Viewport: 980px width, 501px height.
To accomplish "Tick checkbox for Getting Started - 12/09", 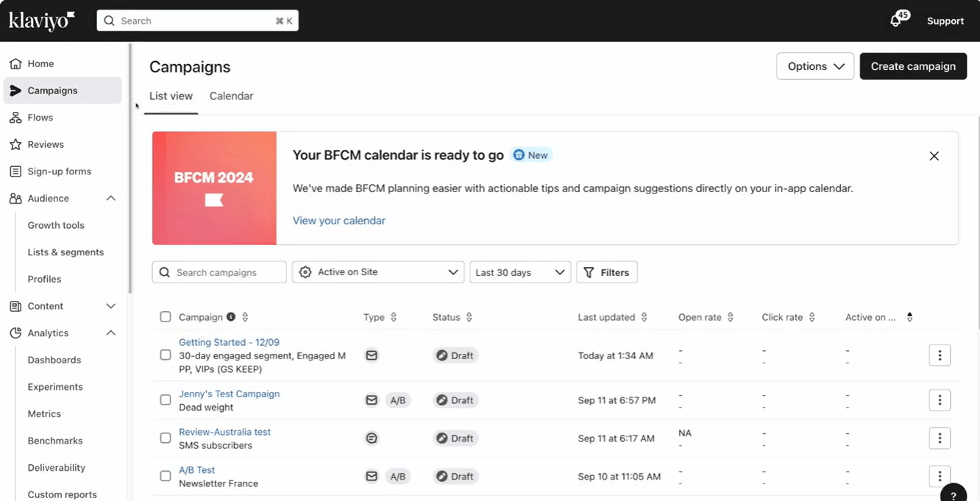I will point(166,355).
